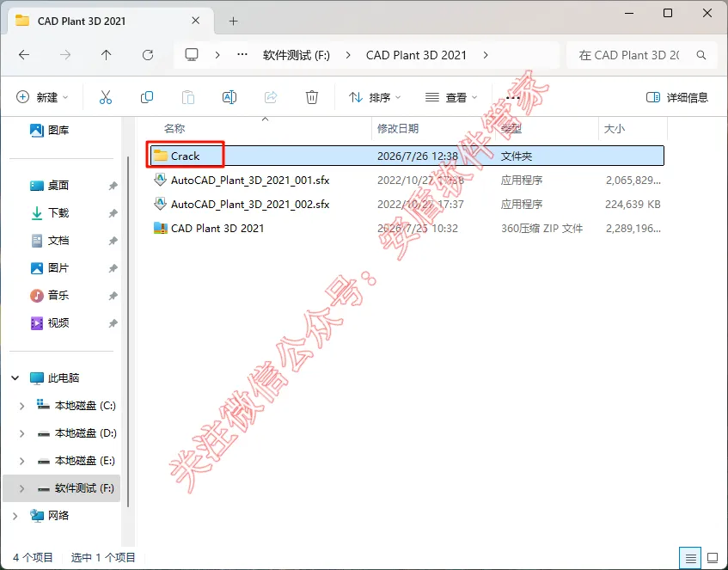Click the Rename icon in toolbar
The height and width of the screenshot is (570, 728).
click(x=229, y=97)
